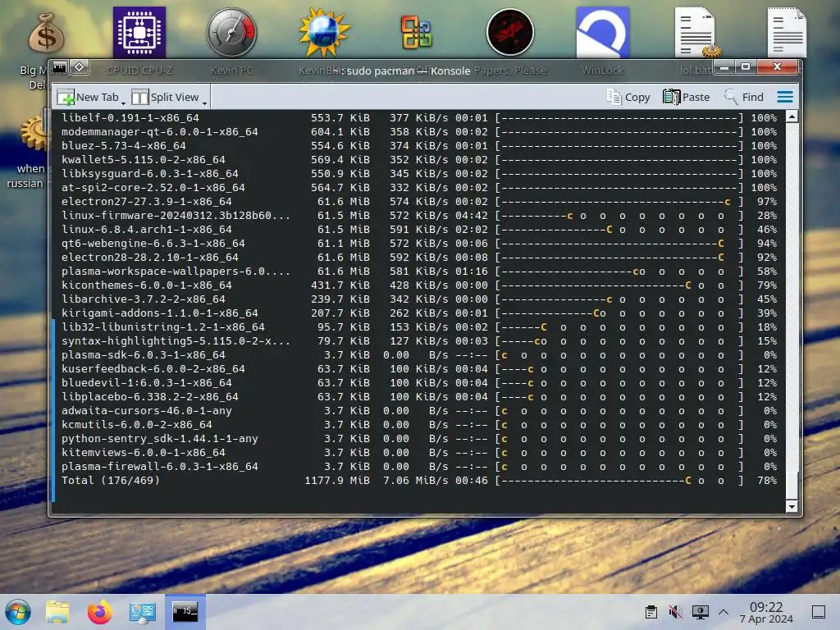Viewport: 840px width, 630px height.
Task: Copy selected terminal text
Action: pos(628,97)
